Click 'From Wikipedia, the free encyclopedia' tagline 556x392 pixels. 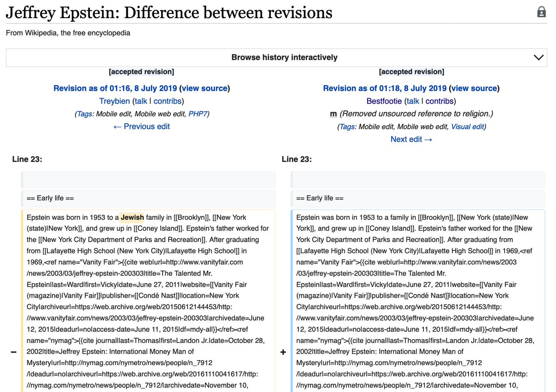pos(68,33)
